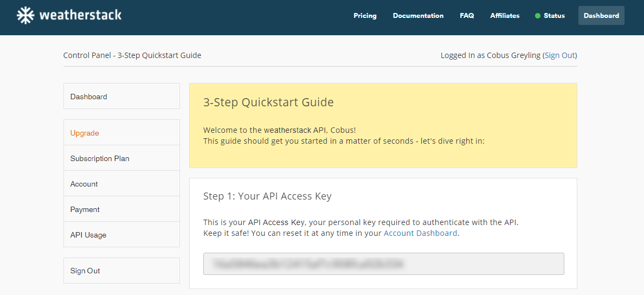The height and width of the screenshot is (295, 644).
Task: Open API Usage in the sidebar
Action: (x=121, y=235)
